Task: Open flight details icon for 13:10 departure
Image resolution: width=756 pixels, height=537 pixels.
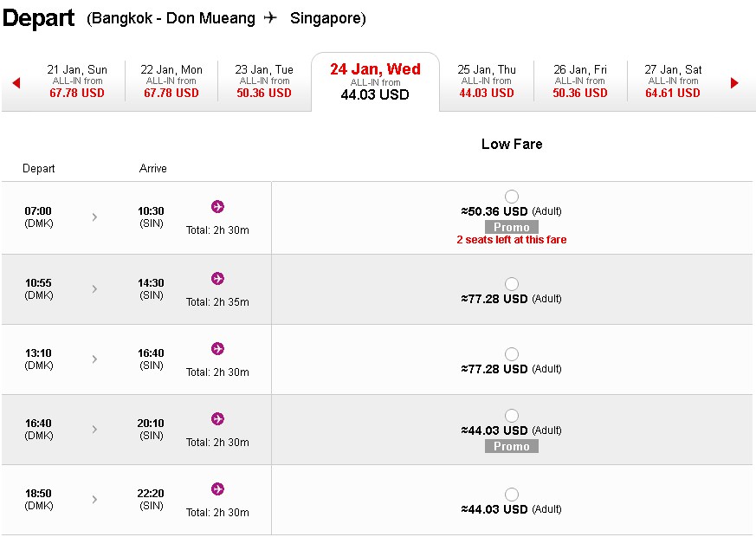Action: click(x=217, y=348)
